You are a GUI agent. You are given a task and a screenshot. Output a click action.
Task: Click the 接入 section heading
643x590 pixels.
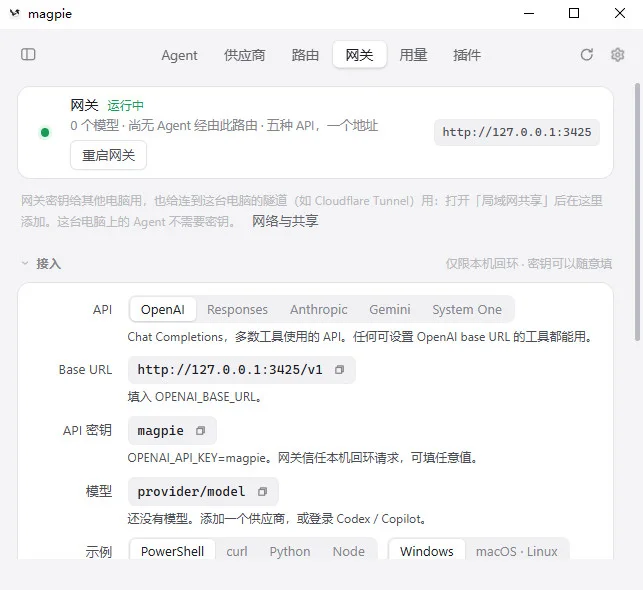tap(48, 263)
